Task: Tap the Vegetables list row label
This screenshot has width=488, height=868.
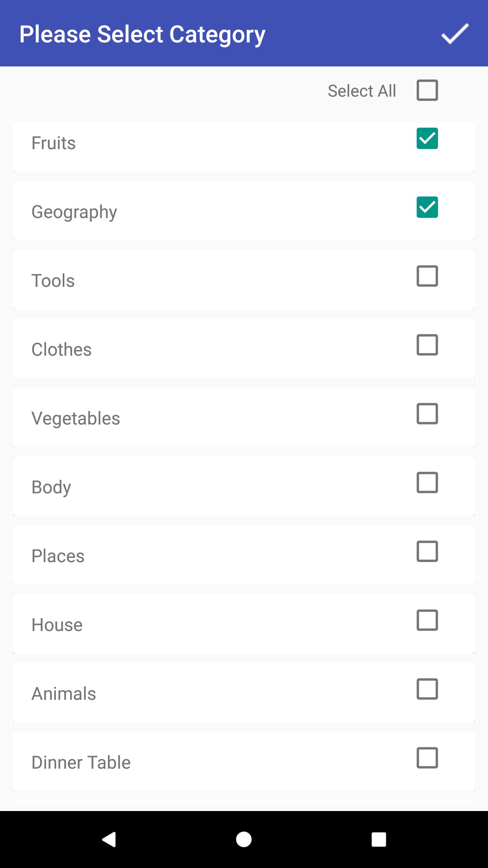Action: pos(76,418)
